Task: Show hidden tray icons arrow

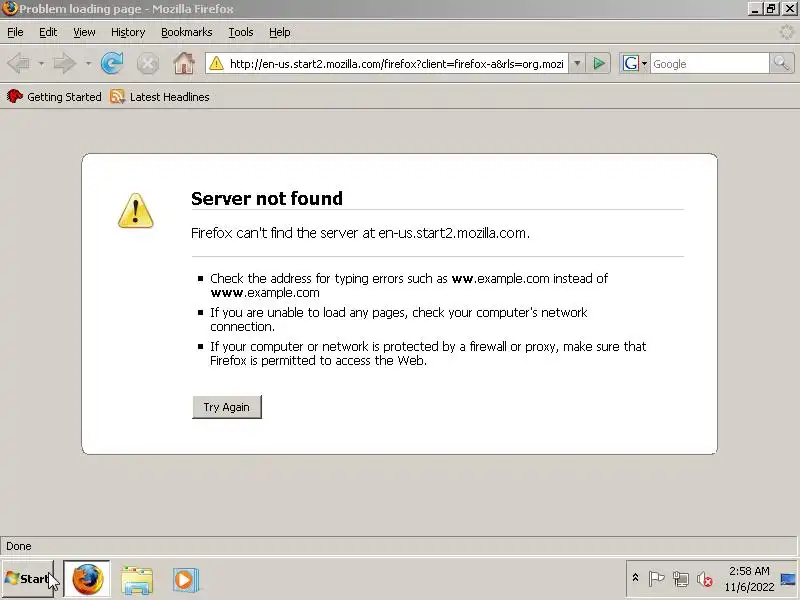Action: (635, 578)
